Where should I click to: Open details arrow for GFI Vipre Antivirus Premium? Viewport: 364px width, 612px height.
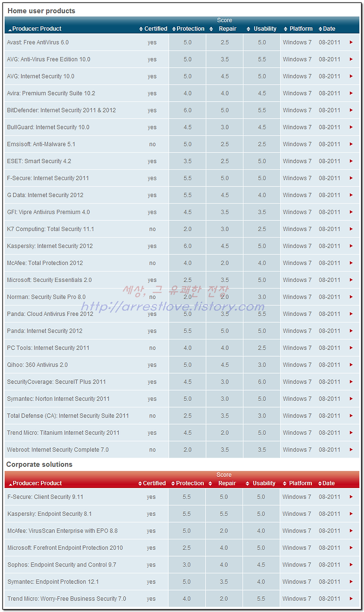pos(351,212)
